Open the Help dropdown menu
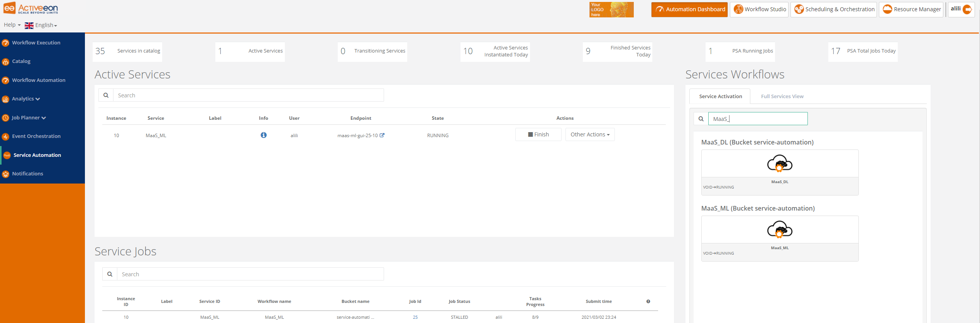 point(12,25)
